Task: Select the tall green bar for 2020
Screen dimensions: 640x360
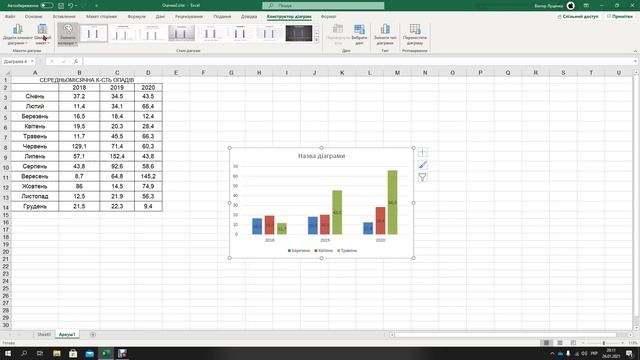Action: (x=392, y=202)
